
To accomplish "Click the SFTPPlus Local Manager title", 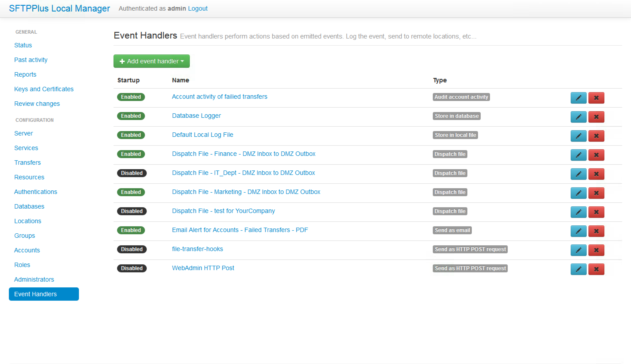I will click(59, 8).
